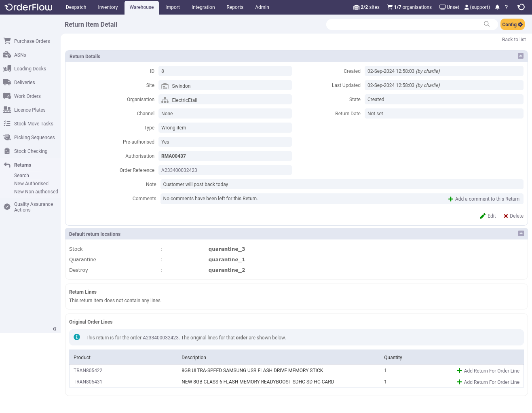Open the help question mark icon
The height and width of the screenshot is (413, 532).
506,7
